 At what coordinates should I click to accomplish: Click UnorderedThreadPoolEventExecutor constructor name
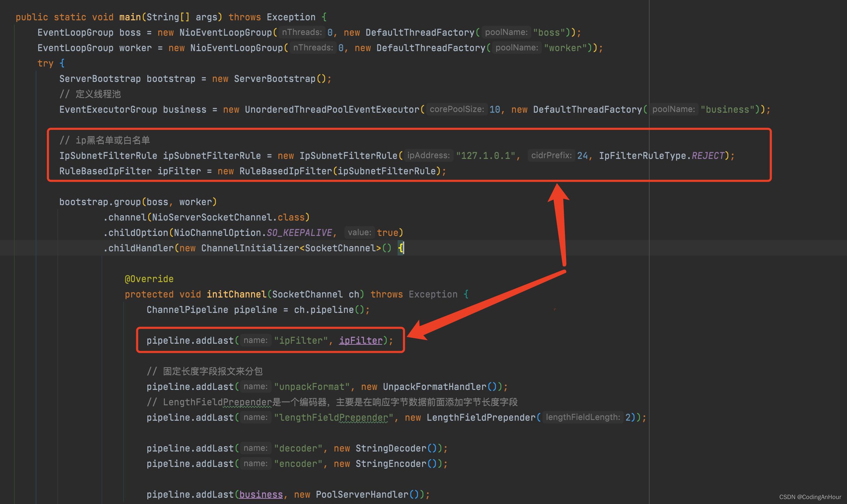[332, 110]
